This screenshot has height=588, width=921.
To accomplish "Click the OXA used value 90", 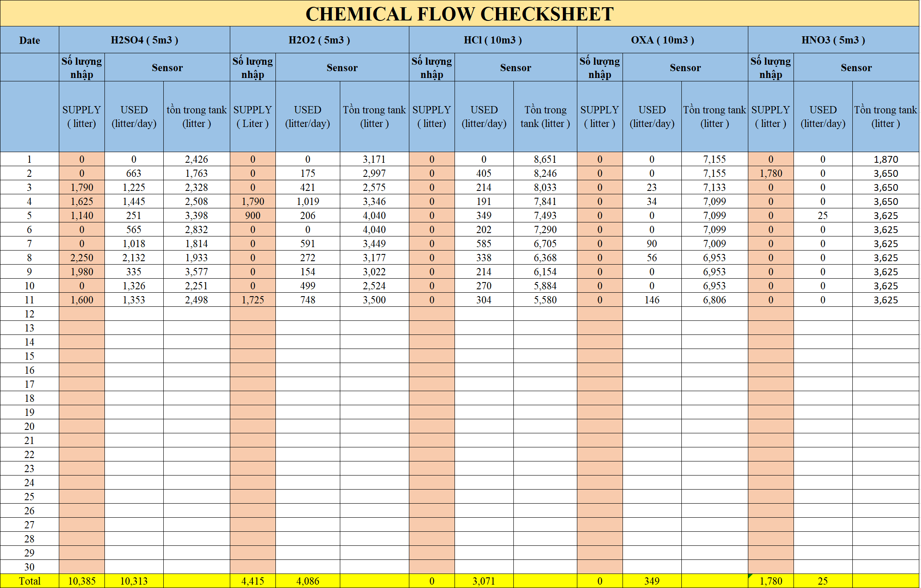I will (x=652, y=244).
